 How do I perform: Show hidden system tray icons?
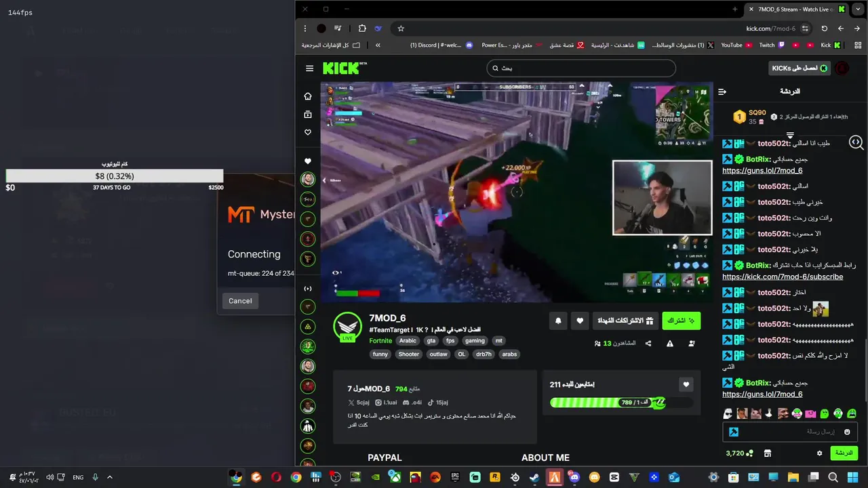(110, 477)
